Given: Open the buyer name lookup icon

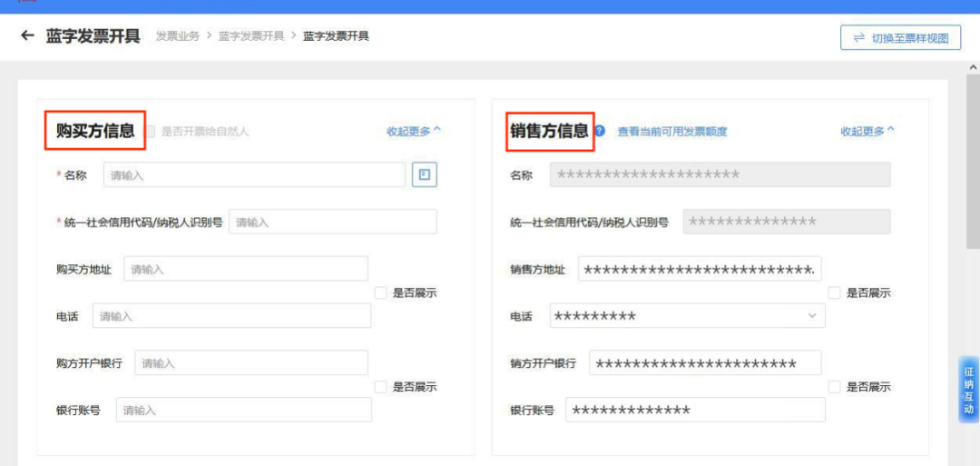Looking at the screenshot, I should click(425, 175).
